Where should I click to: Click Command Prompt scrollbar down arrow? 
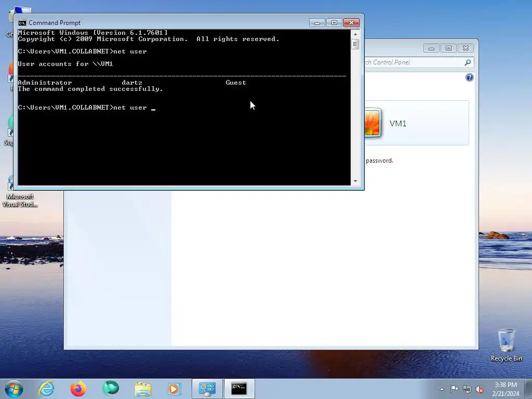[x=355, y=181]
